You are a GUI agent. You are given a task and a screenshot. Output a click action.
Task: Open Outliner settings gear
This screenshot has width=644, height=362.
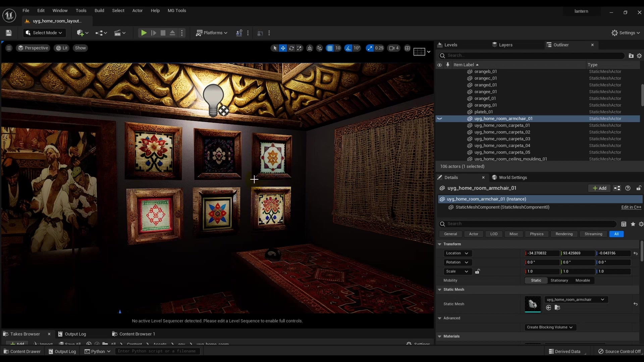click(639, 56)
